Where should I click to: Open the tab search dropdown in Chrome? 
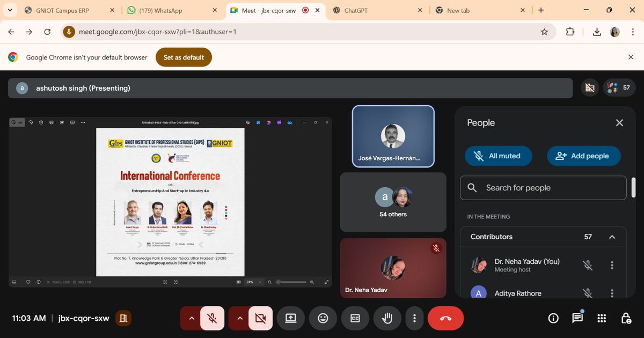pyautogui.click(x=10, y=10)
